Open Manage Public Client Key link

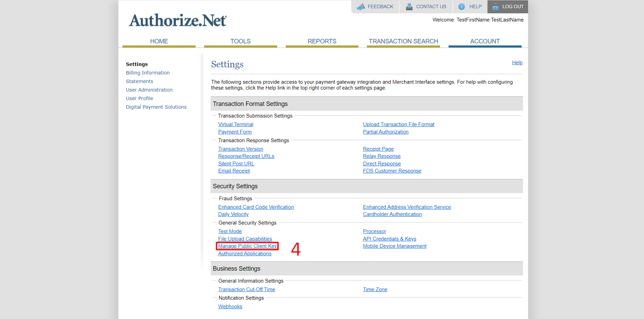(x=247, y=246)
